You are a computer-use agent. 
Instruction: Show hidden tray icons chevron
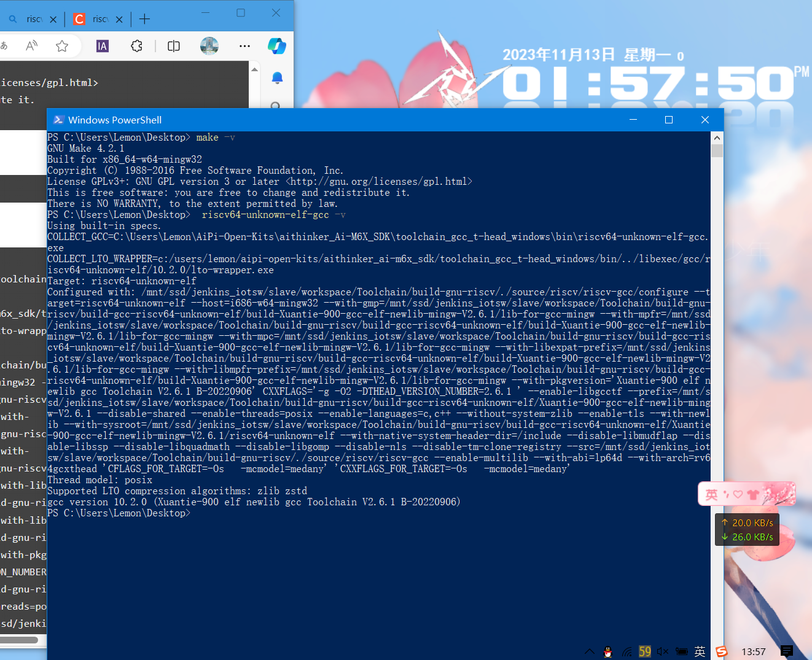click(589, 651)
